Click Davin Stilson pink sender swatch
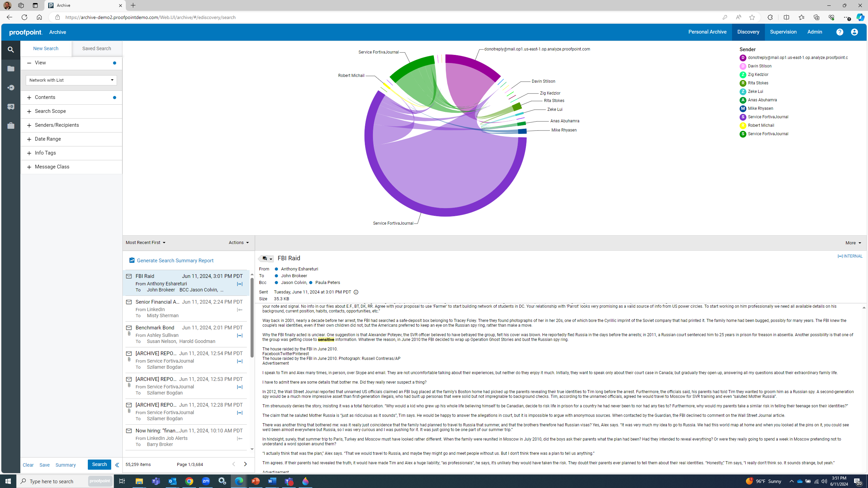Image resolution: width=868 pixels, height=488 pixels. pos(743,66)
